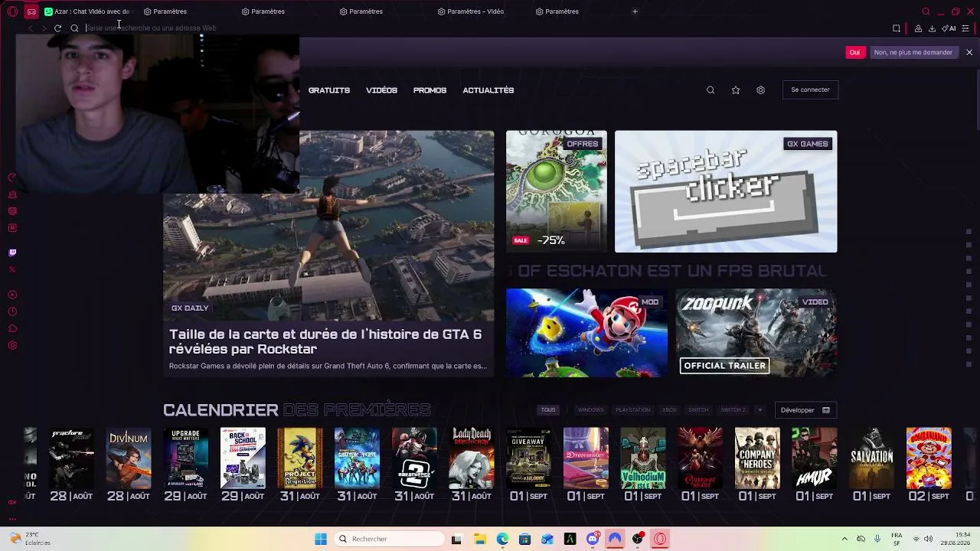Open the GX button at sidebar bottom
Viewport: 980px width, 551px height.
tap(12, 503)
